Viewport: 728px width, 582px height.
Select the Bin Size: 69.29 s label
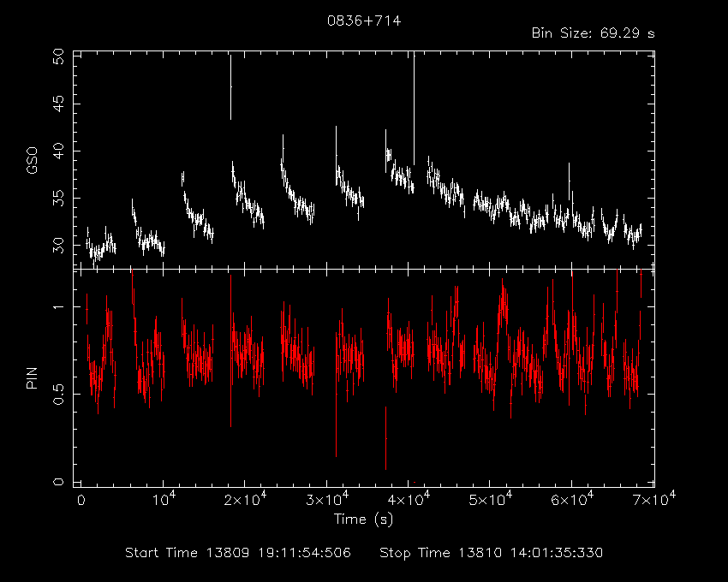(x=593, y=33)
